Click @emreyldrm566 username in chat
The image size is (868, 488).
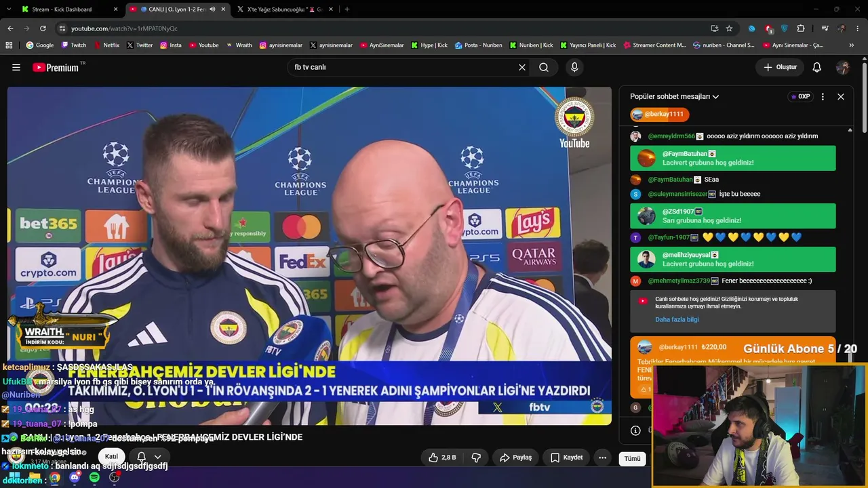[x=671, y=136]
